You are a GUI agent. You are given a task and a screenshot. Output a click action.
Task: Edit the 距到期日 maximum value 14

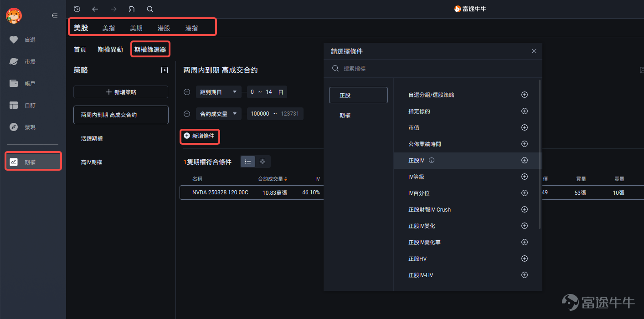click(269, 92)
